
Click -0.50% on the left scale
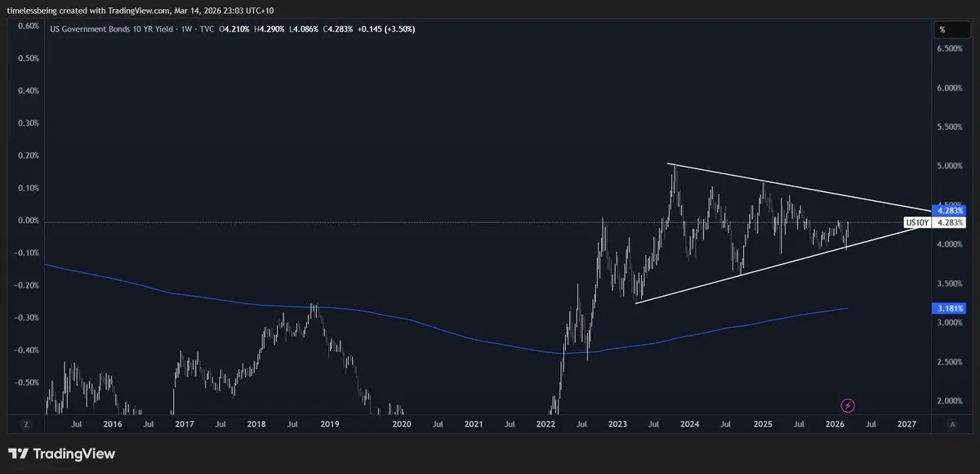(26, 382)
